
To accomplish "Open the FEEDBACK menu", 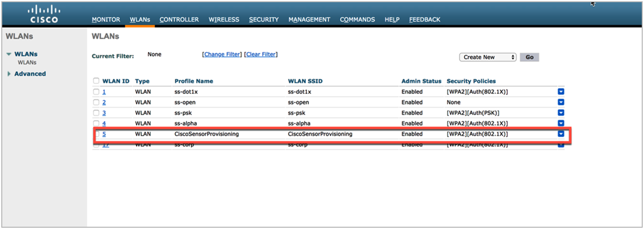I will coord(425,20).
